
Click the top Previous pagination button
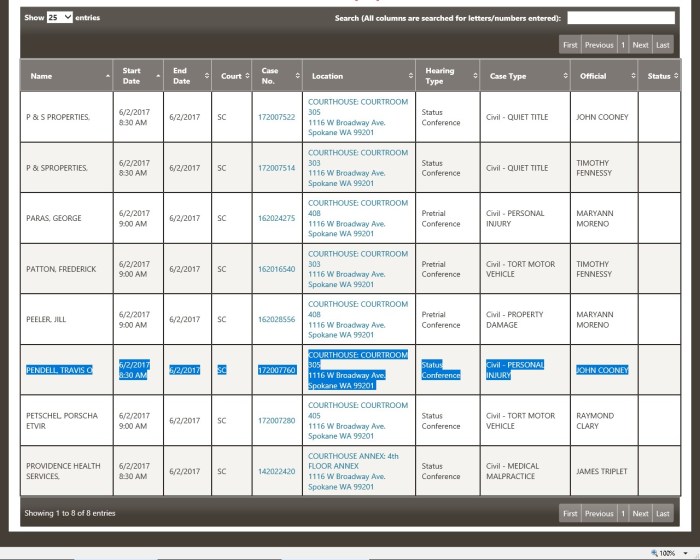coord(599,45)
